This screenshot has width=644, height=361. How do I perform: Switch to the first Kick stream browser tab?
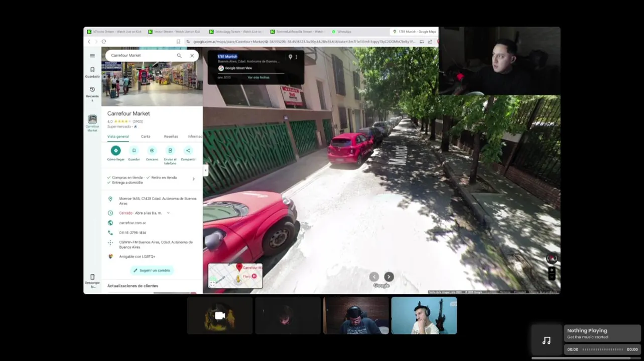114,32
